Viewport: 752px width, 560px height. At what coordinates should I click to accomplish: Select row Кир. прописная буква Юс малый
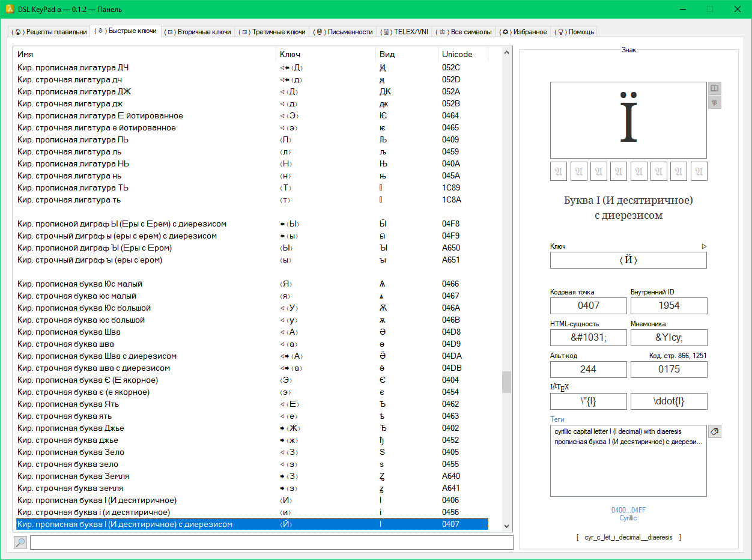pyautogui.click(x=252, y=284)
